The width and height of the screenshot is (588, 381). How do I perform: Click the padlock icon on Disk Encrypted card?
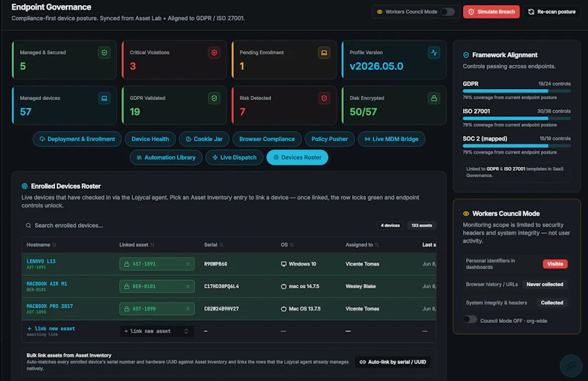[434, 99]
